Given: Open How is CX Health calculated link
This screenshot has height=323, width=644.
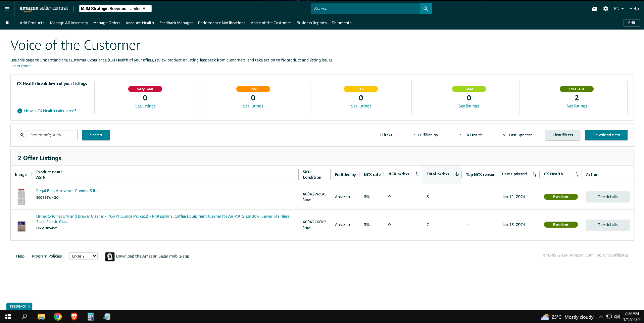Looking at the screenshot, I should tap(50, 111).
